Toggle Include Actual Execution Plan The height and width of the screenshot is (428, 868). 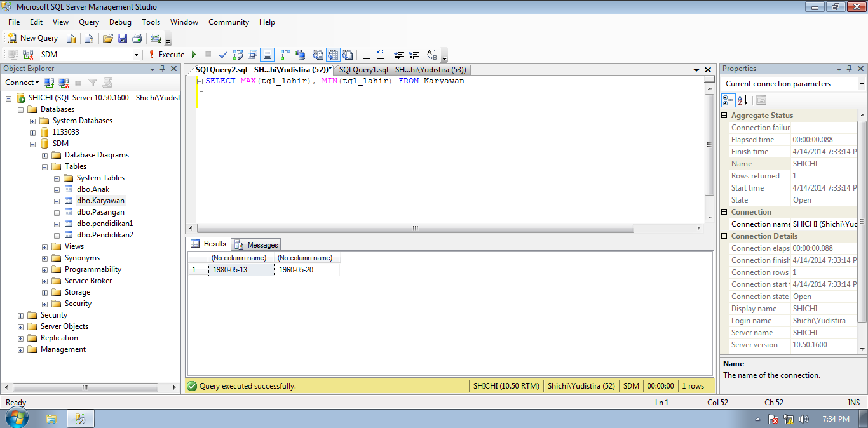tap(285, 55)
